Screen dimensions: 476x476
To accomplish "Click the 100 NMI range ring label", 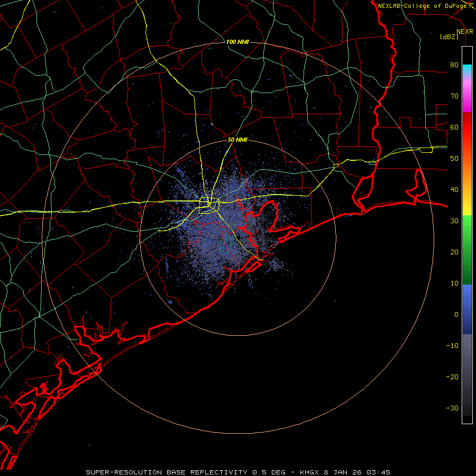I will tap(237, 42).
